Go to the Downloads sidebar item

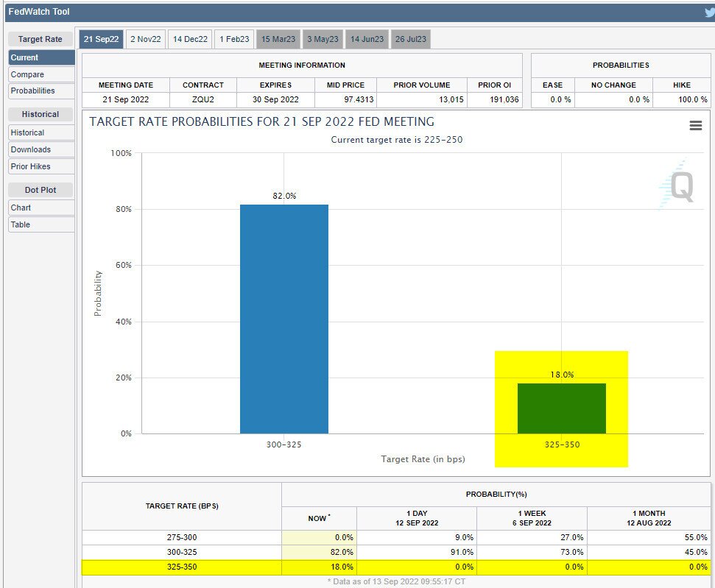click(x=41, y=149)
